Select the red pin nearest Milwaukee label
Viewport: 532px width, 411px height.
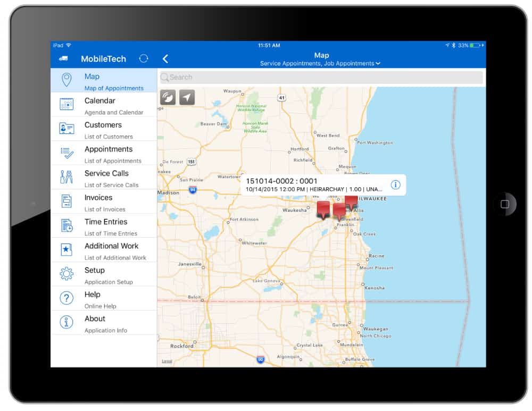pyautogui.click(x=351, y=202)
